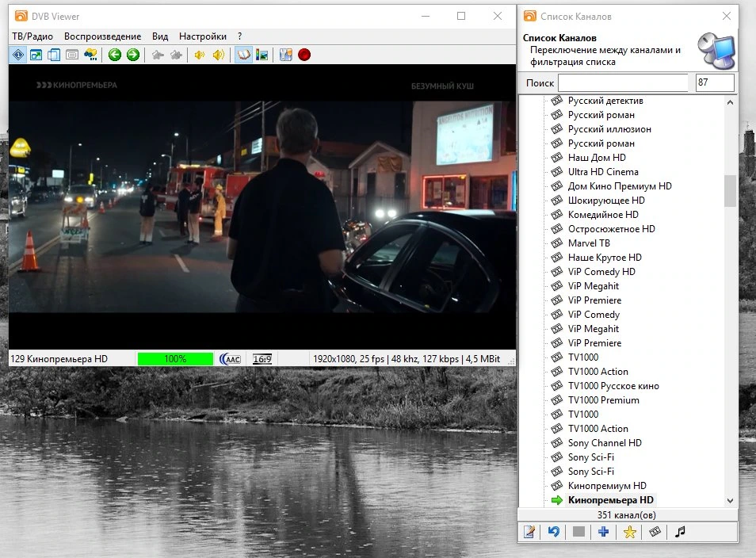Screen dimensions: 756x558
Task: Click status bar text 129 Кинопремьера HD
Action: click(x=59, y=359)
